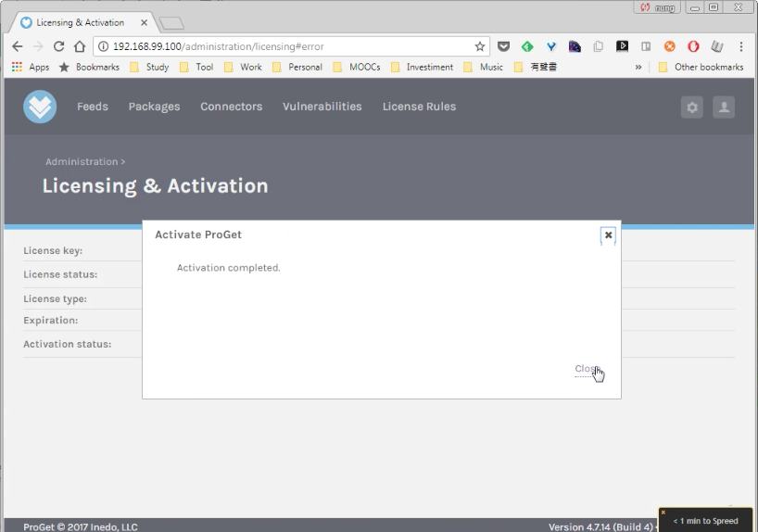Viewport: 758px width, 532px height.
Task: Click the orange circle extension icon
Action: tap(670, 46)
